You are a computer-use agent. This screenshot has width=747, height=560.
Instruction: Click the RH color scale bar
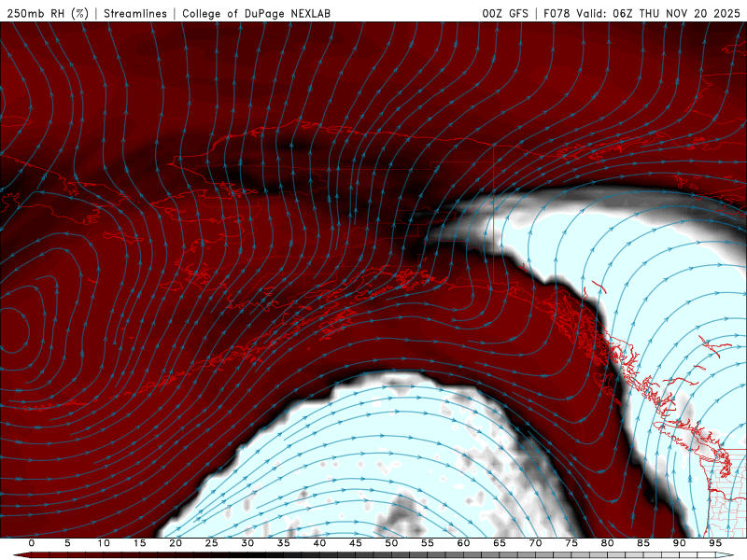pyautogui.click(x=373, y=555)
